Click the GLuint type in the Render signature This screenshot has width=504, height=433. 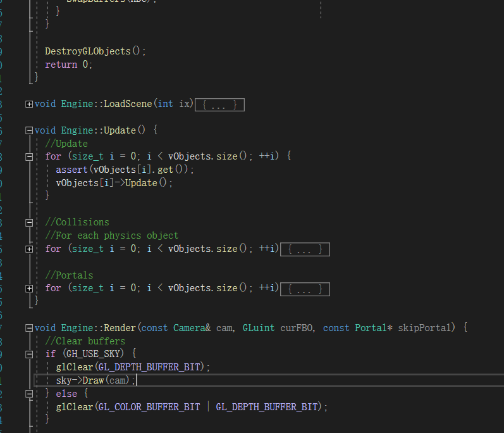(x=258, y=328)
